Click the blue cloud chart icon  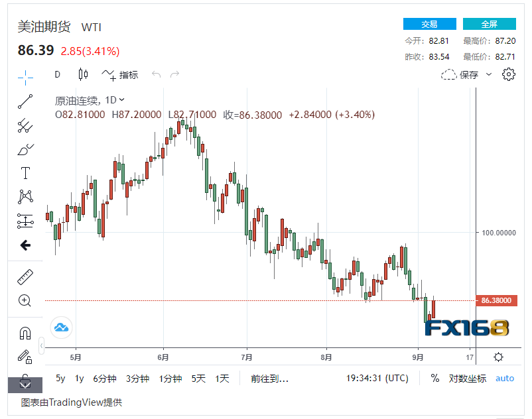tap(62, 328)
